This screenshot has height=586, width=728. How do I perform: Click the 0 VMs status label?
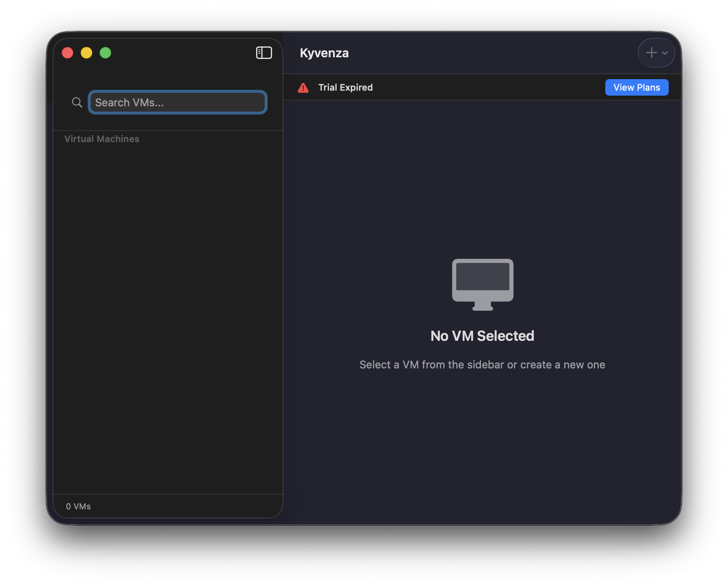(78, 506)
